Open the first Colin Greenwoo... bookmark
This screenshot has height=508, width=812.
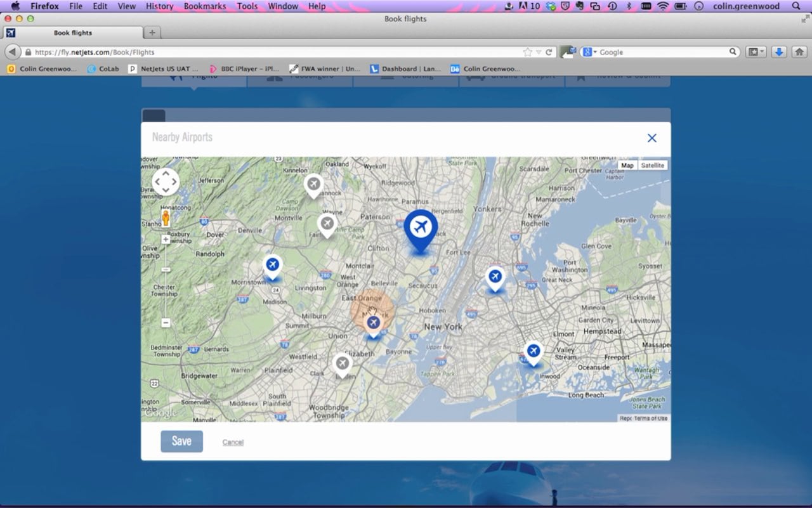[42, 68]
